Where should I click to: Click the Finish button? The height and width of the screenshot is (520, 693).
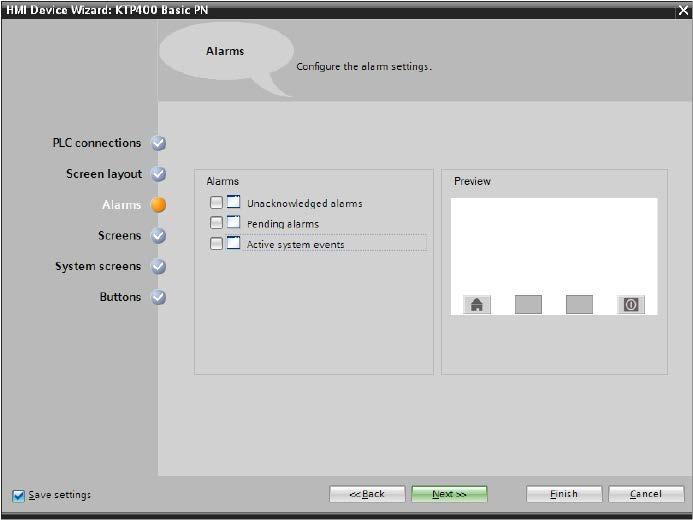(564, 494)
